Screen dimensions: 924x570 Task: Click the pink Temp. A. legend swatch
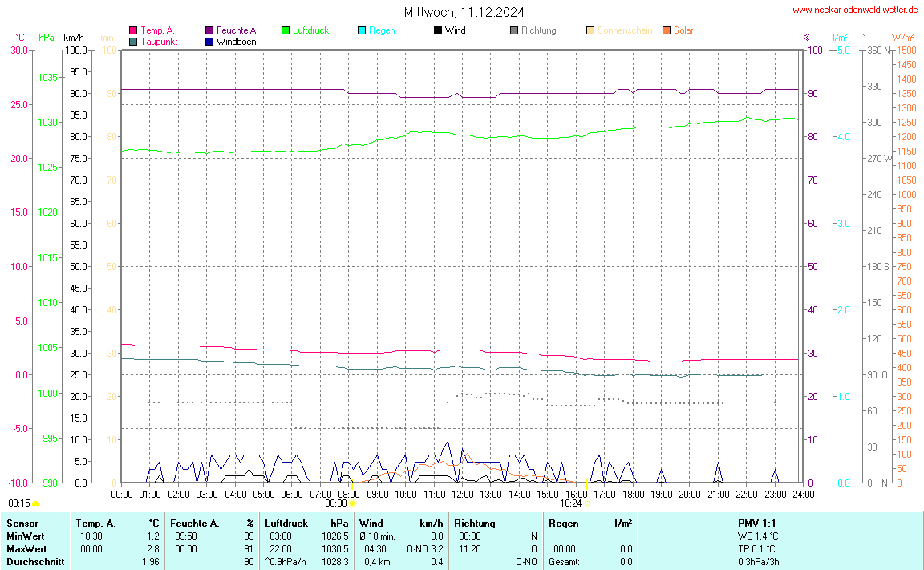point(133,30)
